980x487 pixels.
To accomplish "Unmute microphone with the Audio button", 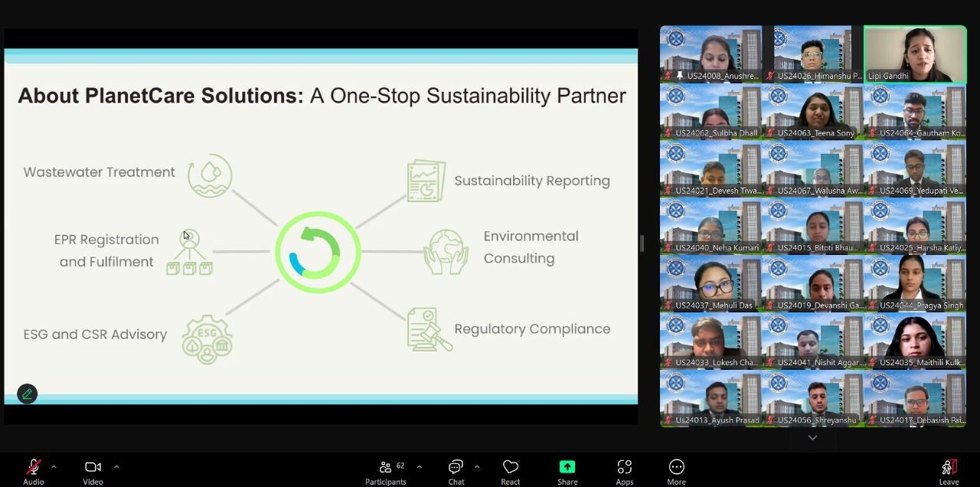I will 33,472.
